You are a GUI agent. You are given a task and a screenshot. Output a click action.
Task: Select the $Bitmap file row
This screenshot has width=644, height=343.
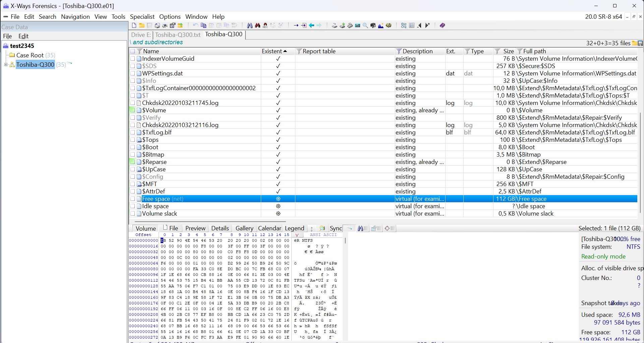383,155
